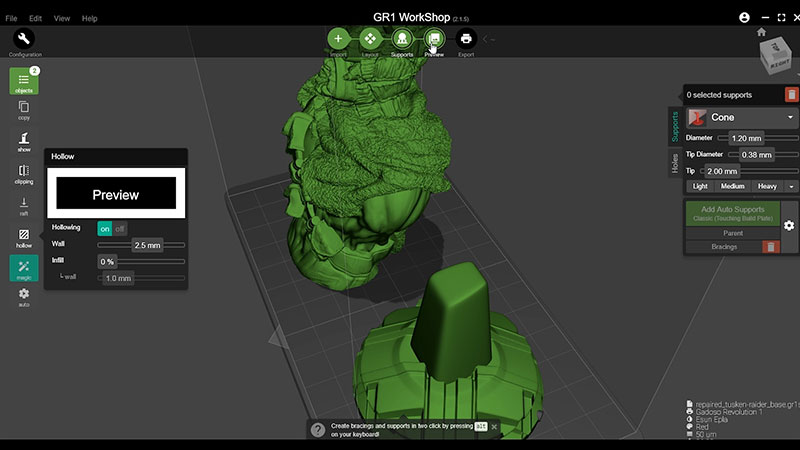Viewport: 800px width, 450px height.
Task: Open the Export printer icon
Action: (465, 39)
